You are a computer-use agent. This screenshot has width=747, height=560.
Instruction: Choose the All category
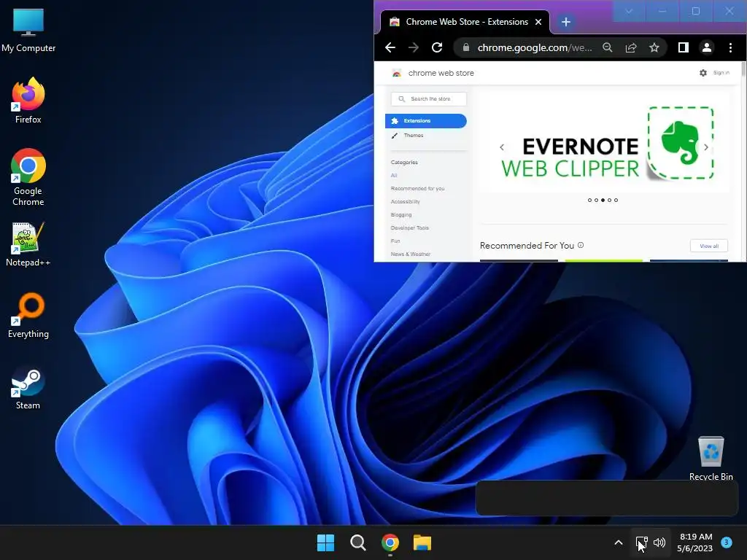394,175
